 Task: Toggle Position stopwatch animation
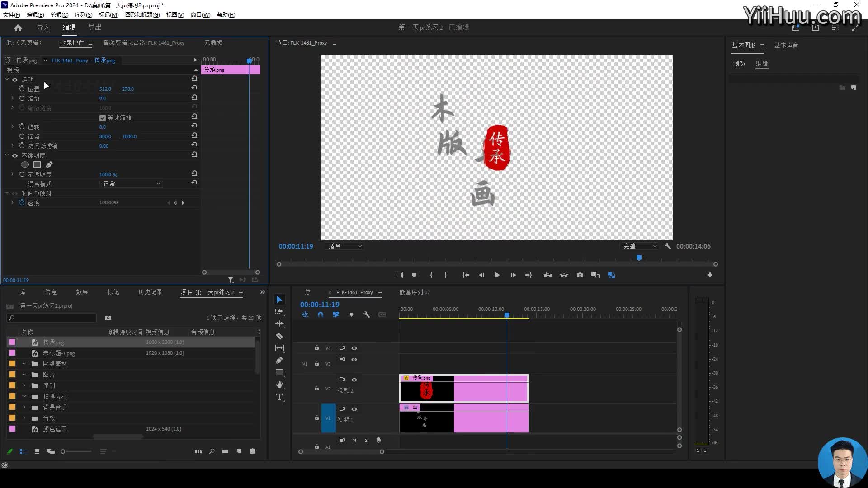pyautogui.click(x=22, y=89)
